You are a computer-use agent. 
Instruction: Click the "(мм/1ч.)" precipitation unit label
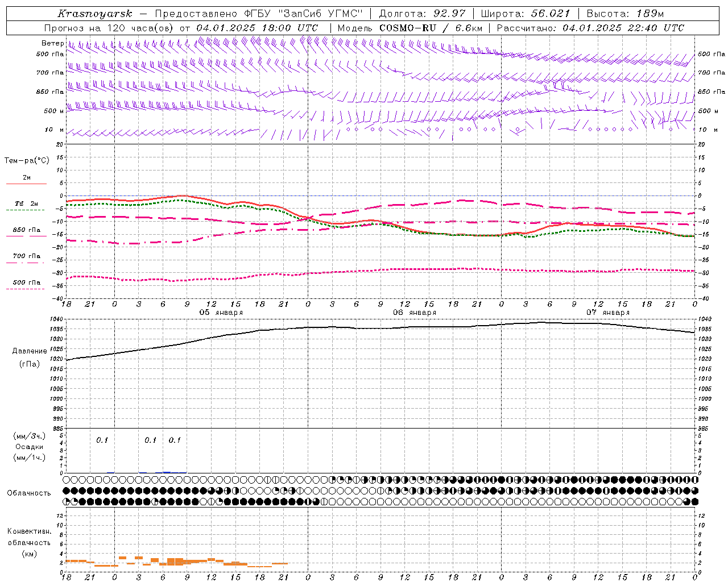click(30, 458)
